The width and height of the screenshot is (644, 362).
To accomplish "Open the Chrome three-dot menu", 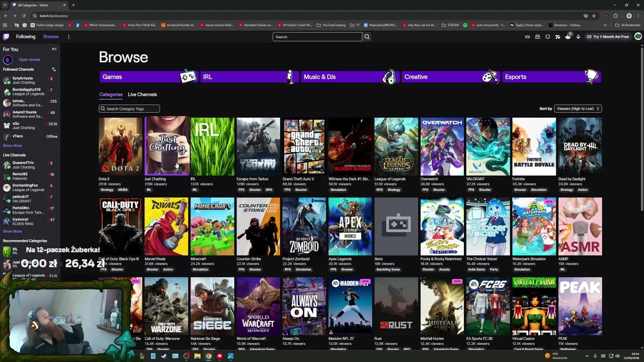I will click(638, 16).
